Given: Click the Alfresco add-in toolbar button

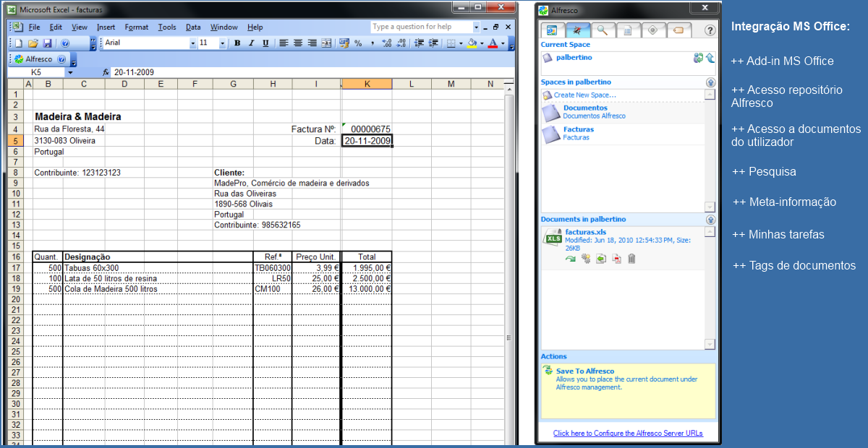Looking at the screenshot, I should click(x=34, y=59).
